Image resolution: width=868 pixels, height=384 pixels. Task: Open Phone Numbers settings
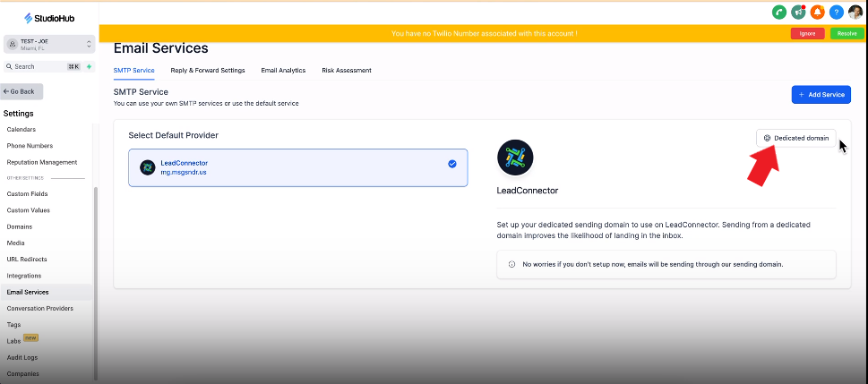(x=30, y=146)
